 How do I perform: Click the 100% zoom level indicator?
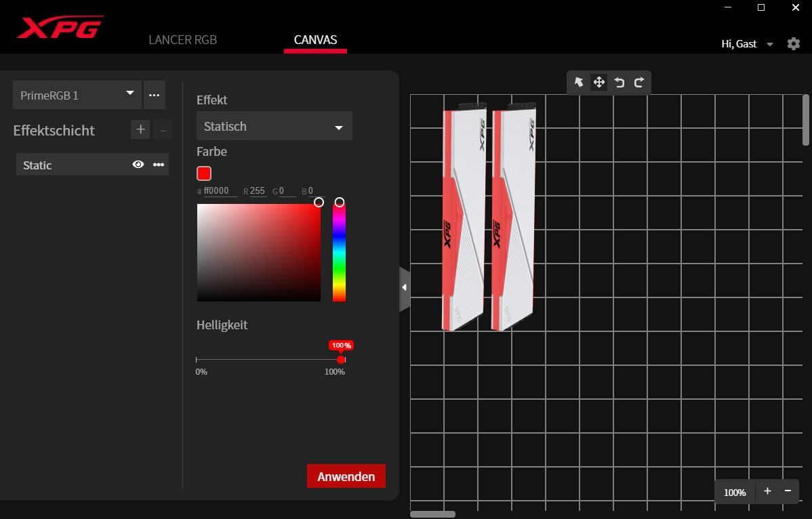(x=735, y=492)
